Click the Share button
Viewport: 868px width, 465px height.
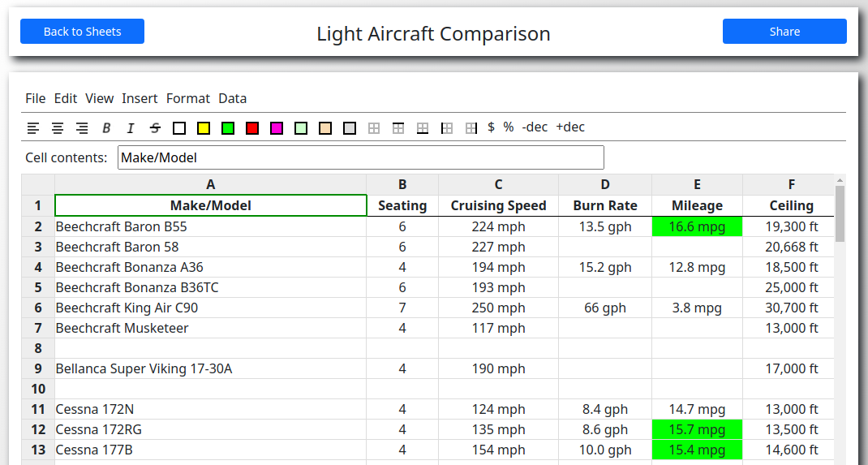click(x=784, y=32)
